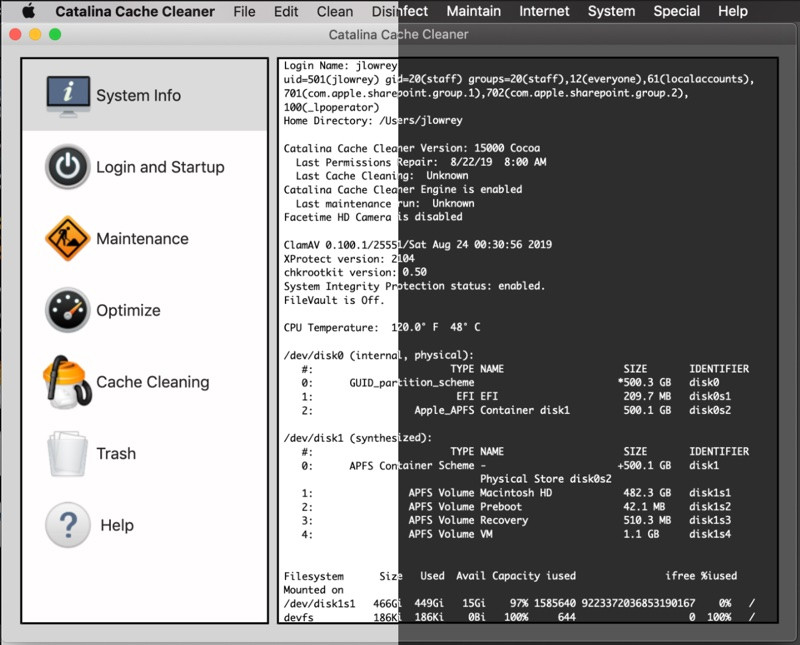The image size is (800, 645).
Task: Choose the Optimize gauge icon
Action: [68, 310]
